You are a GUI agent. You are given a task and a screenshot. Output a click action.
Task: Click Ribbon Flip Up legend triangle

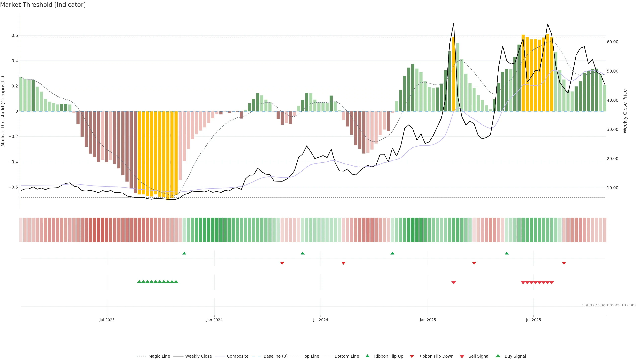(x=367, y=356)
